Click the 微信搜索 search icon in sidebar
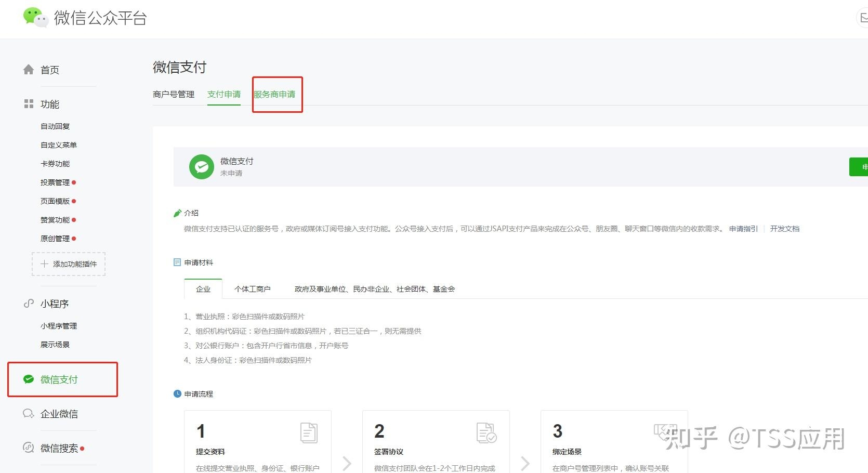The image size is (868, 473). click(x=28, y=448)
